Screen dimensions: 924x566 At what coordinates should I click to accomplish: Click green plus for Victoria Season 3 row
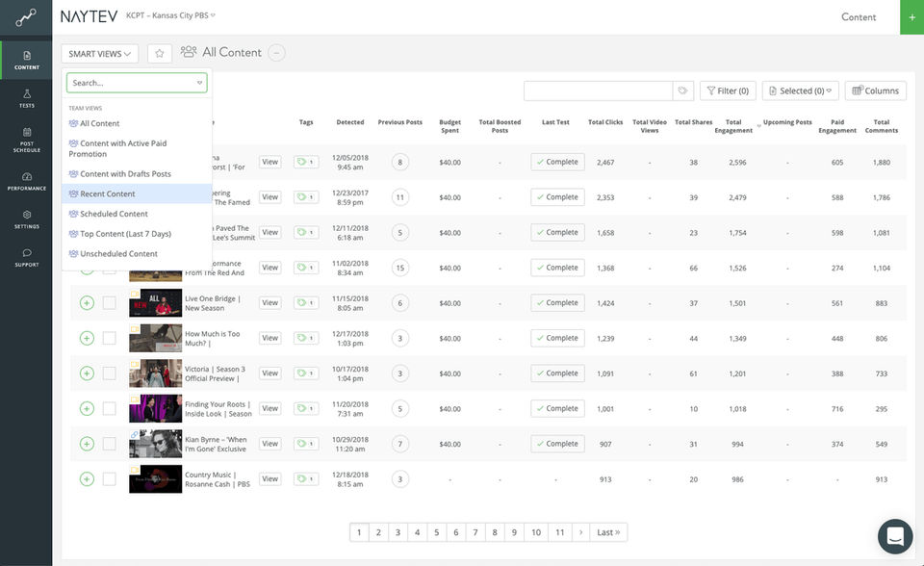(x=87, y=373)
